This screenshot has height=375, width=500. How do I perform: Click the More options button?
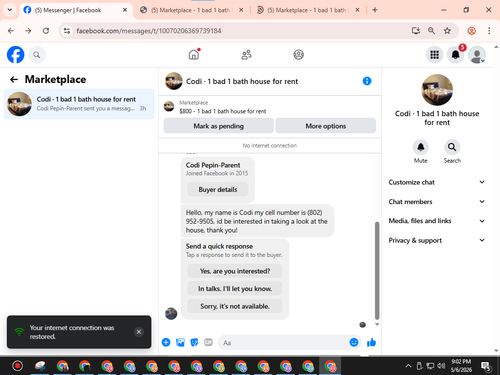(326, 126)
